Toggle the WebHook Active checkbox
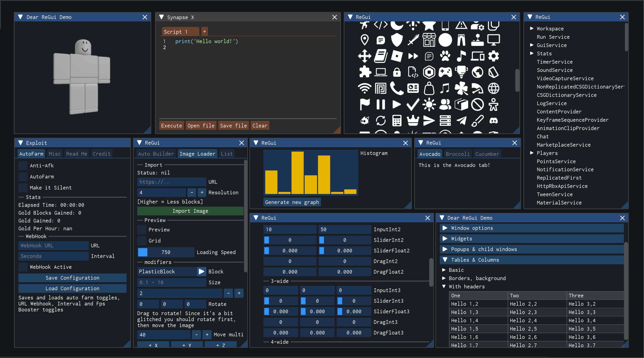 coord(23,267)
